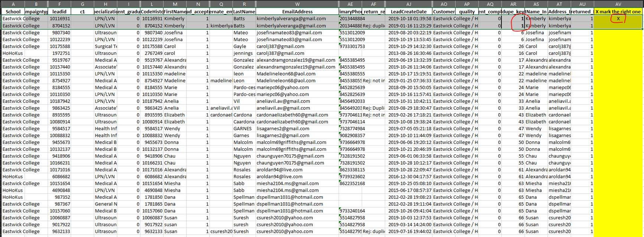This screenshot has width=644, height=237.
Task: Click the misspelled last name 'Caardona'
Action: coord(244,122)
